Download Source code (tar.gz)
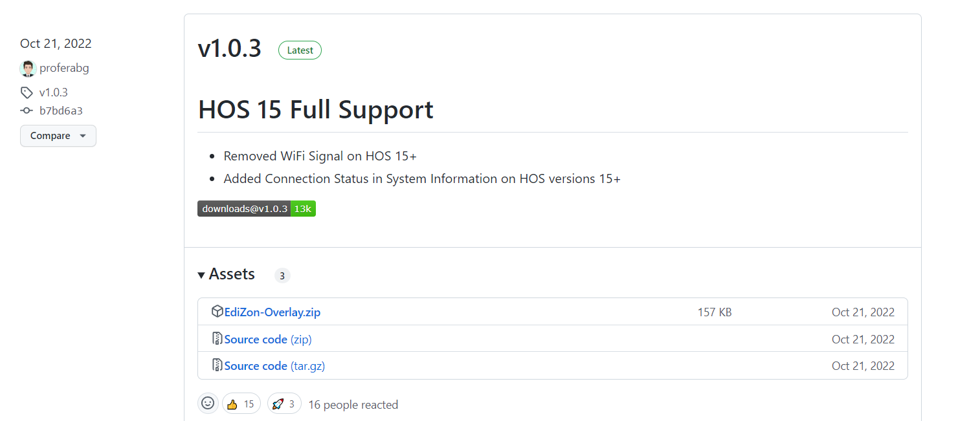The width and height of the screenshot is (980, 421). tap(274, 366)
